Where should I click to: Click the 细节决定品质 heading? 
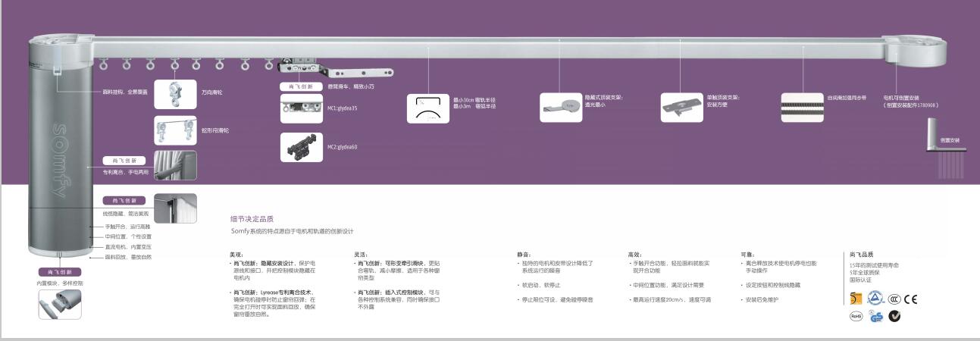coord(252,218)
